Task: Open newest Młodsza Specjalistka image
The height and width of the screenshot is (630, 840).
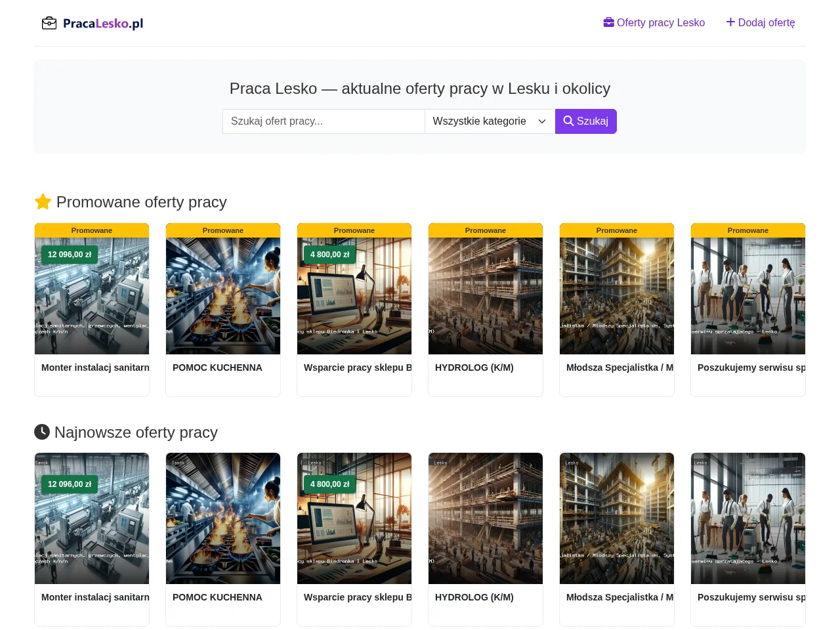Action: (x=617, y=518)
